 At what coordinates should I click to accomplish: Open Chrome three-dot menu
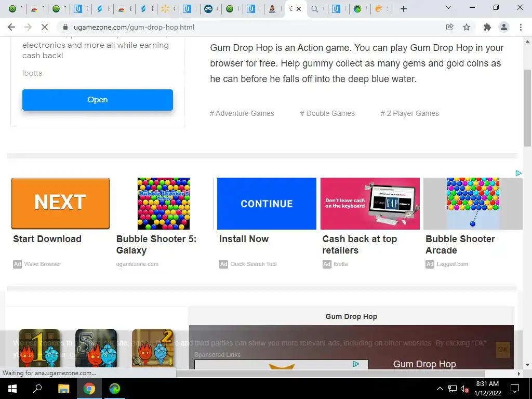pyautogui.click(x=521, y=27)
